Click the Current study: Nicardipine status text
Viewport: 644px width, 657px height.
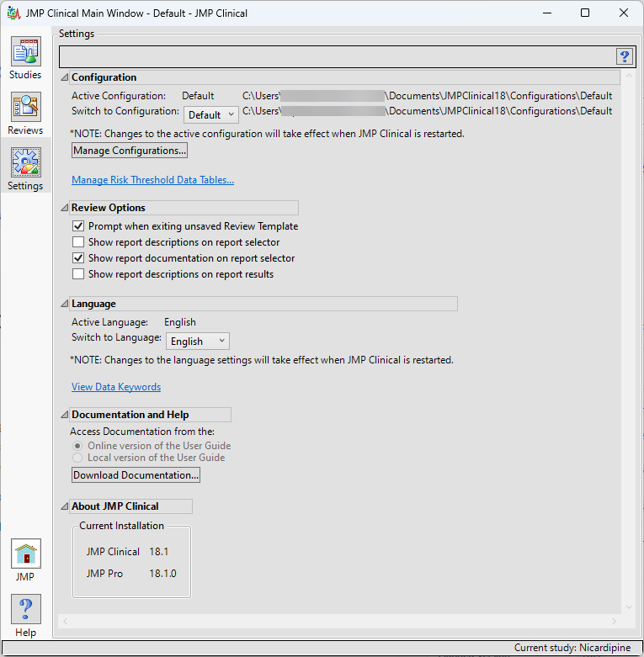tap(572, 648)
